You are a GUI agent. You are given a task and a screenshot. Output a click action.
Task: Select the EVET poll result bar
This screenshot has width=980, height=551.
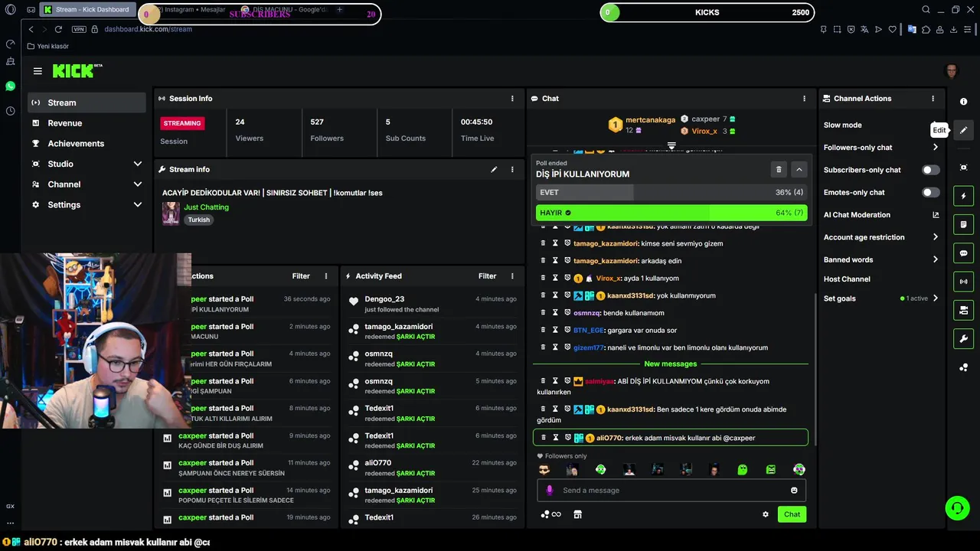coord(671,193)
